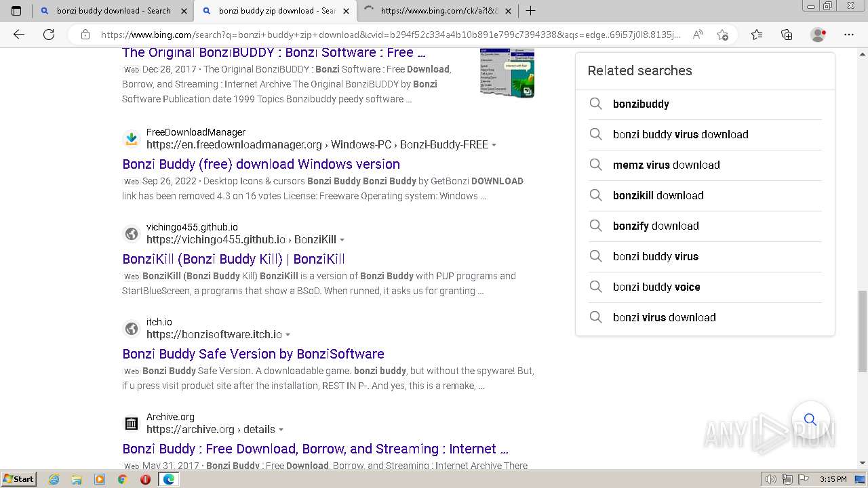Image resolution: width=868 pixels, height=488 pixels.
Task: Click the address bar URL field
Action: (x=390, y=35)
